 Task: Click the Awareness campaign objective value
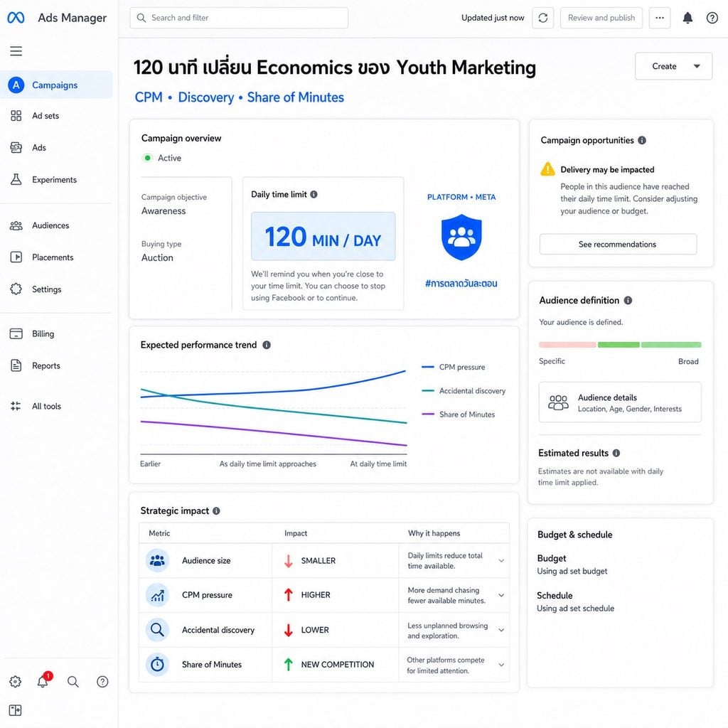tap(164, 210)
